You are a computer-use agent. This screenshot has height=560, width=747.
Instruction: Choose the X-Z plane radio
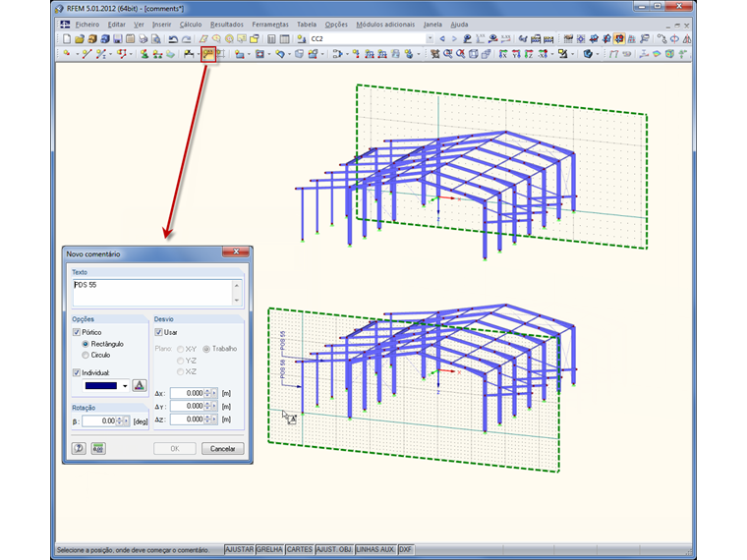pos(181,371)
